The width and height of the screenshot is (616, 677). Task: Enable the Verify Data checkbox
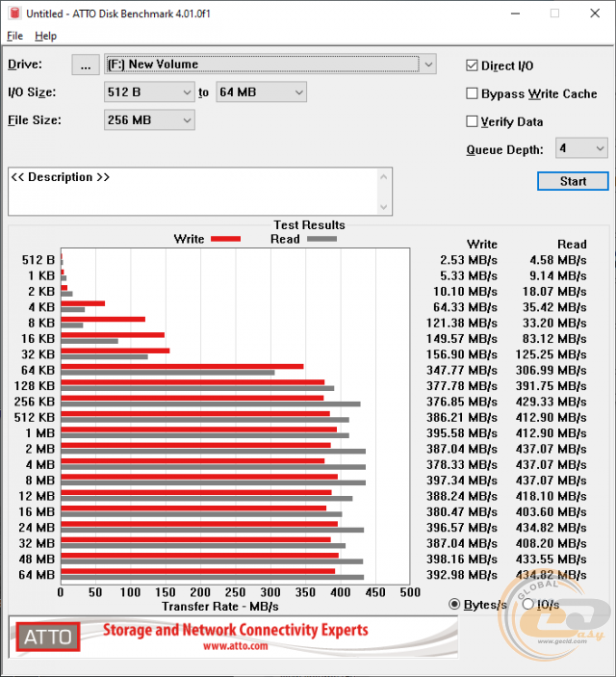(472, 121)
